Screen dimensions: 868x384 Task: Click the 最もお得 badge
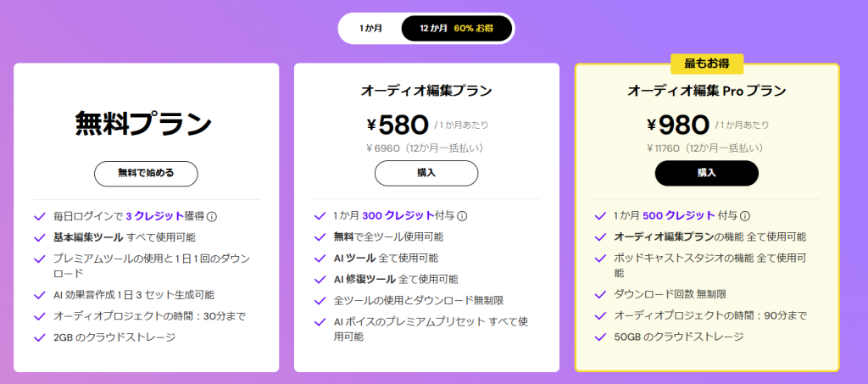tap(706, 64)
